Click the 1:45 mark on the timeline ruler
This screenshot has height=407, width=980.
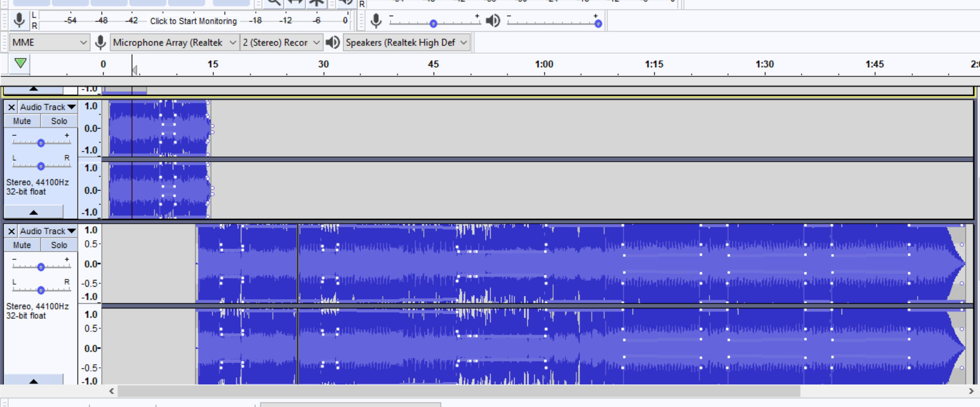(x=875, y=64)
